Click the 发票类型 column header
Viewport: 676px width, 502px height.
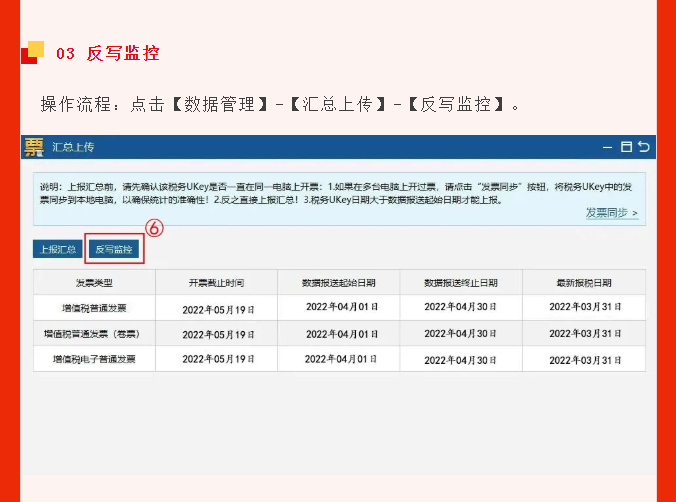click(x=94, y=283)
